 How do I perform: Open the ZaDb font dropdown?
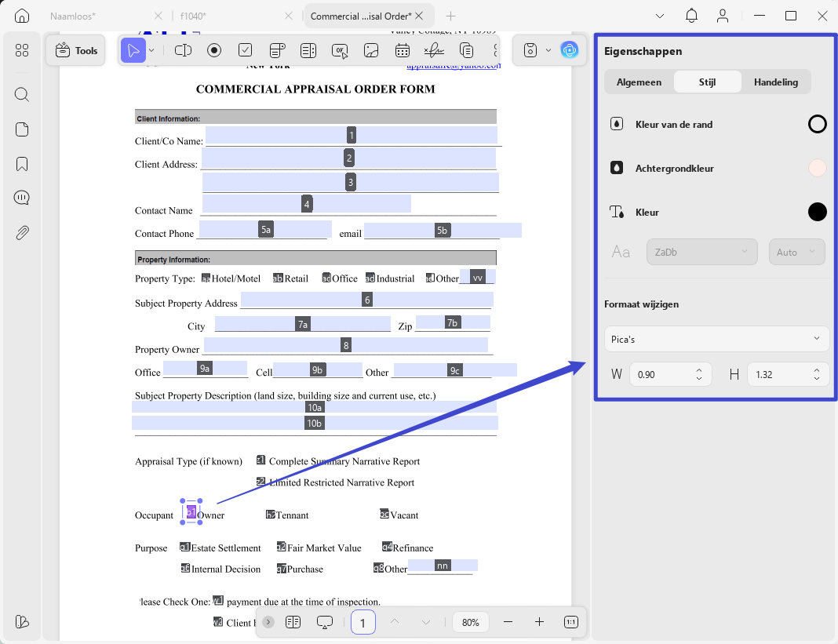click(701, 252)
